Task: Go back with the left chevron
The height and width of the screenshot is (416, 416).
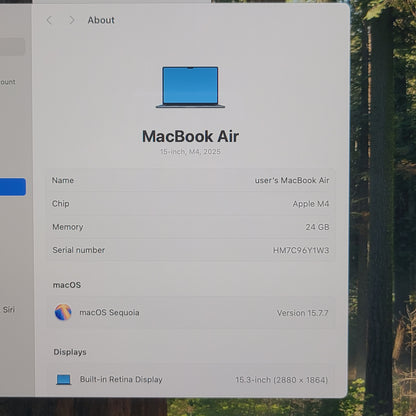Action: coord(49,20)
